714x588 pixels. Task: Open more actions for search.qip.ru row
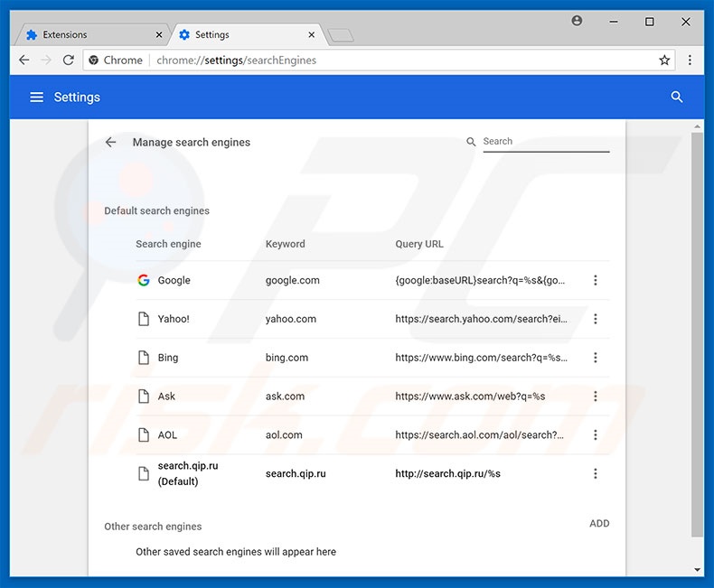[x=596, y=474]
